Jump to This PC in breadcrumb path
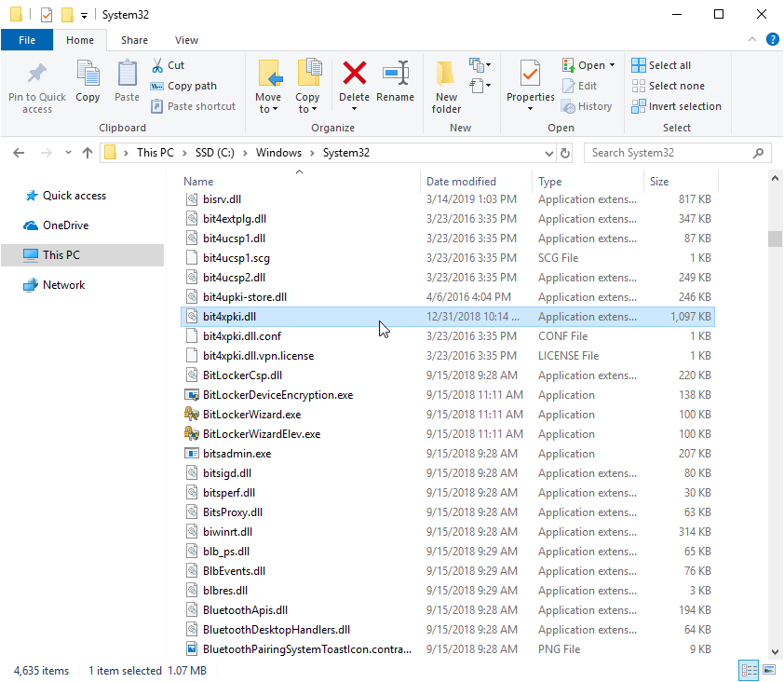 tap(155, 153)
